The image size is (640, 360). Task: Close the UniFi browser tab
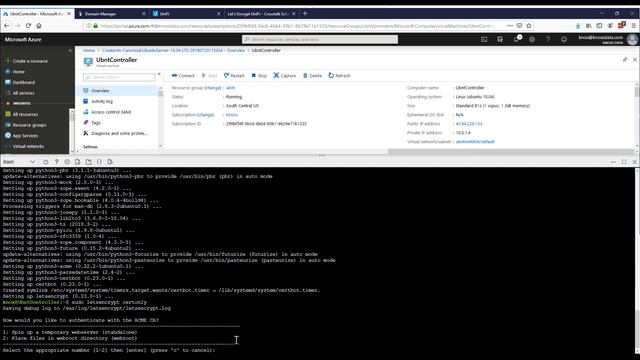tap(218, 13)
